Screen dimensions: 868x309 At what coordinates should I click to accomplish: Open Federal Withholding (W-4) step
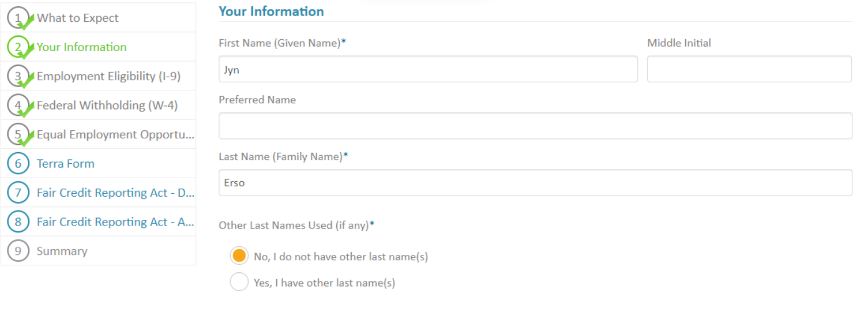pos(107,105)
